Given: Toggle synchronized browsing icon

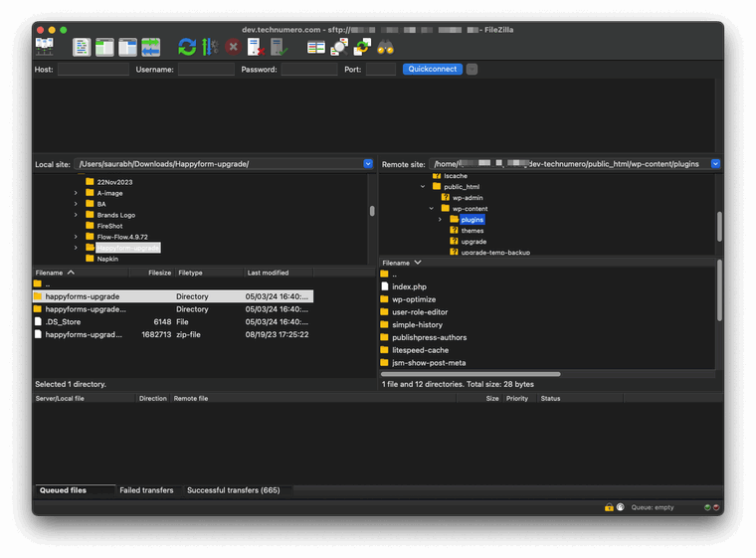Looking at the screenshot, I should 362,48.
